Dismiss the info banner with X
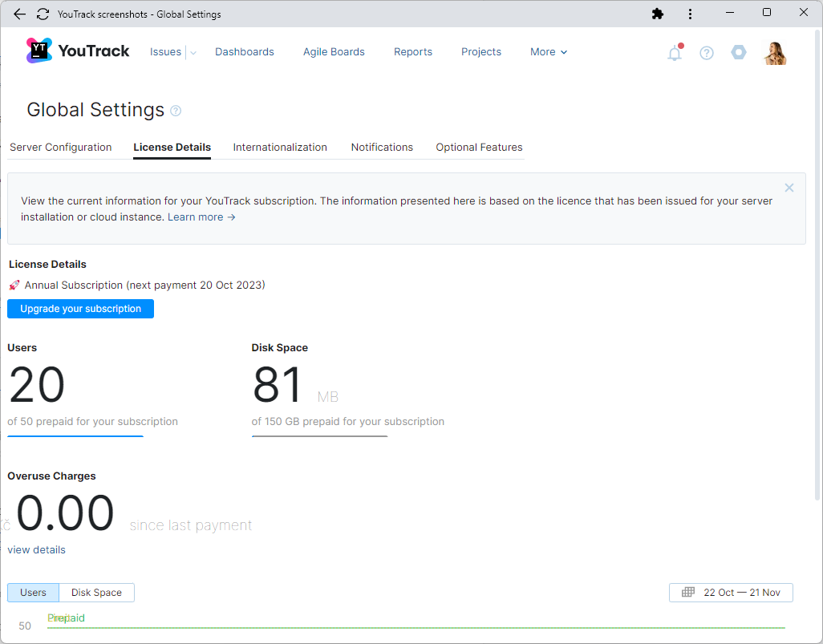Screen dimensions: 823x644 pyautogui.click(x=789, y=188)
